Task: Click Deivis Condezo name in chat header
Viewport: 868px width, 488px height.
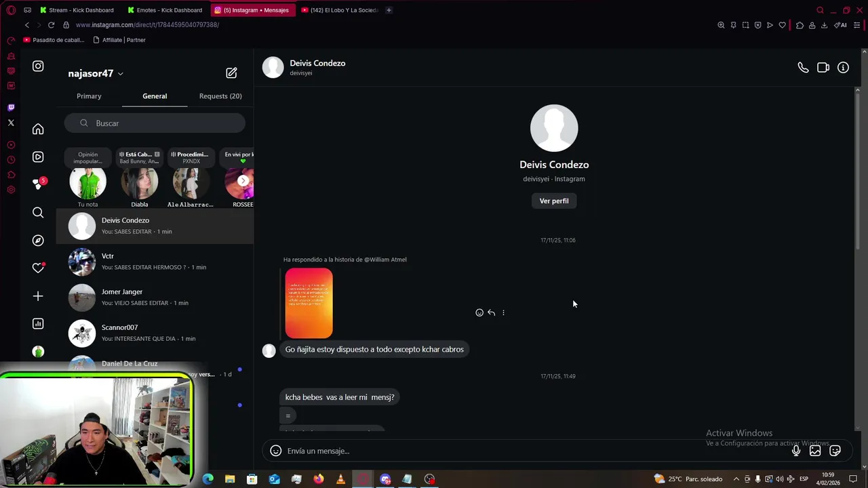Action: point(317,63)
